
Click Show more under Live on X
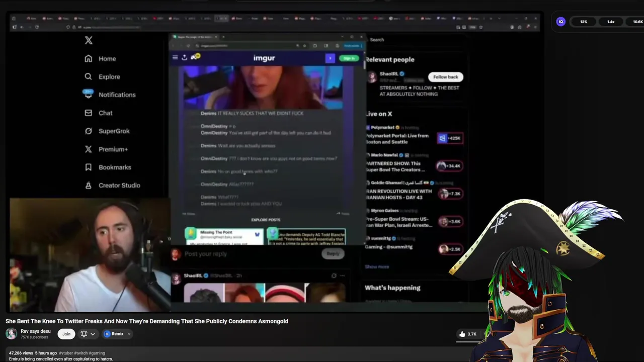coord(377,267)
